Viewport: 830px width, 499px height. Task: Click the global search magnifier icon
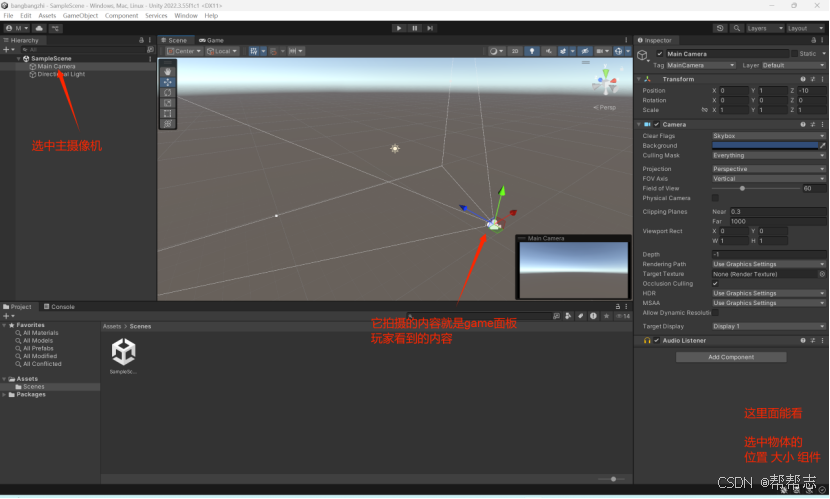pyautogui.click(x=736, y=28)
